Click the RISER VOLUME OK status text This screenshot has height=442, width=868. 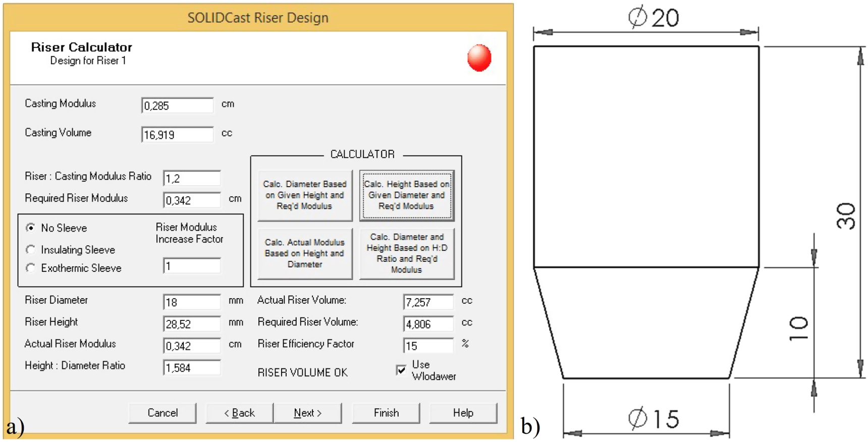click(302, 372)
